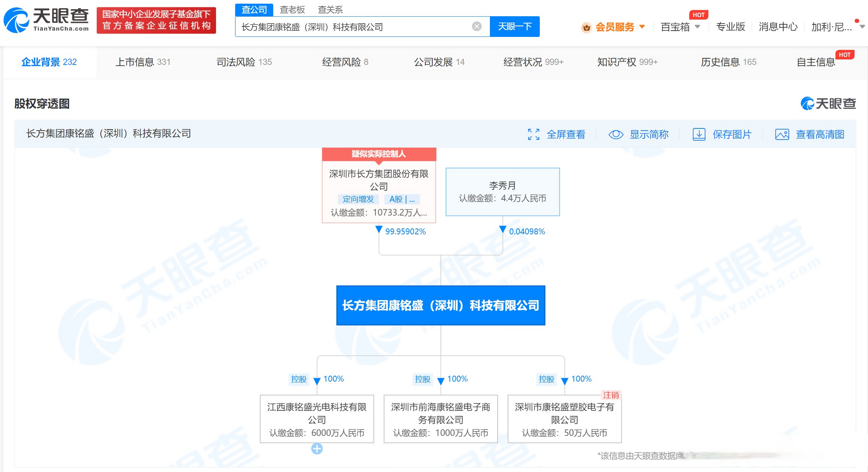The height and width of the screenshot is (472, 868).
Task: Click the 加利·尼... user name
Action: (x=831, y=27)
